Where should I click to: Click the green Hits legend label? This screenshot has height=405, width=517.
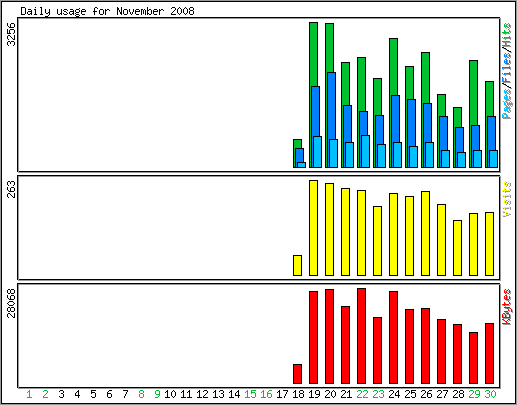(x=507, y=35)
